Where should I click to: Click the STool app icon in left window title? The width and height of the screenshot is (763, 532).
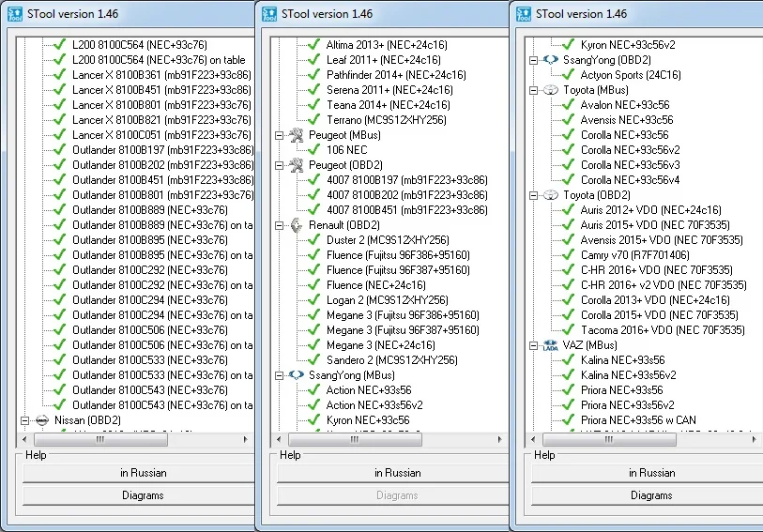(x=15, y=14)
